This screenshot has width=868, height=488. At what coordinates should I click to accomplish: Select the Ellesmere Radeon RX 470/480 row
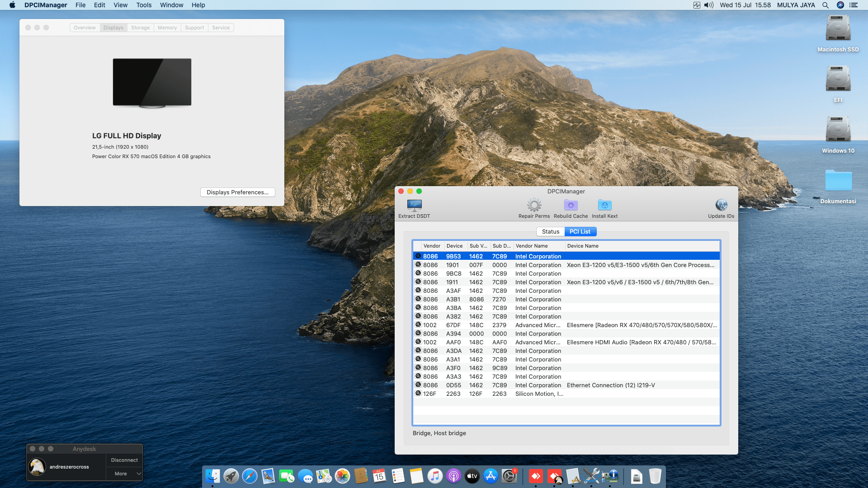point(566,325)
